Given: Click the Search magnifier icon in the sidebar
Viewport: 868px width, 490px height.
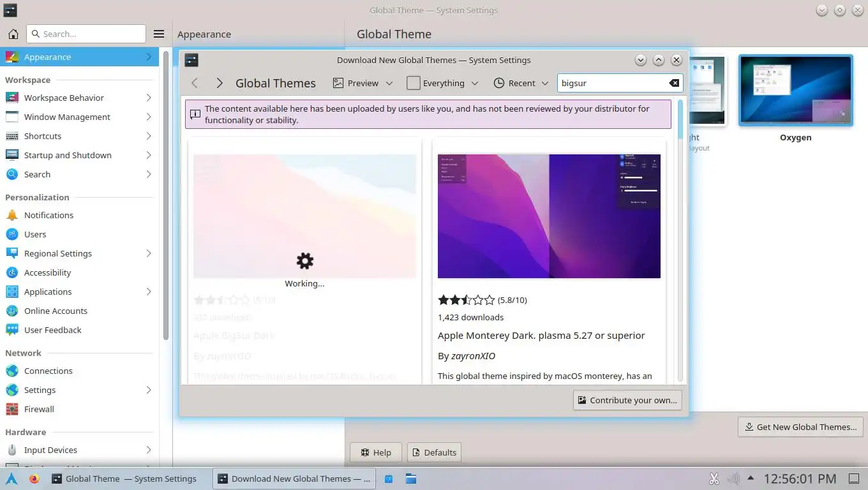Looking at the screenshot, I should coord(12,174).
